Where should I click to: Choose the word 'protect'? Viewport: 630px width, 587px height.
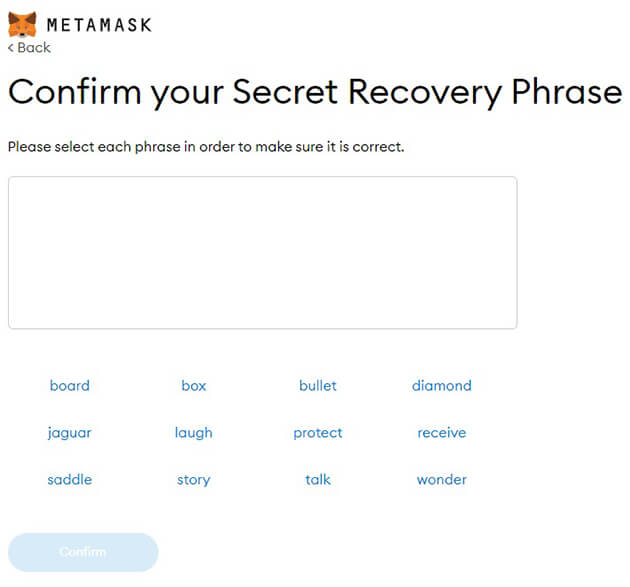317,433
